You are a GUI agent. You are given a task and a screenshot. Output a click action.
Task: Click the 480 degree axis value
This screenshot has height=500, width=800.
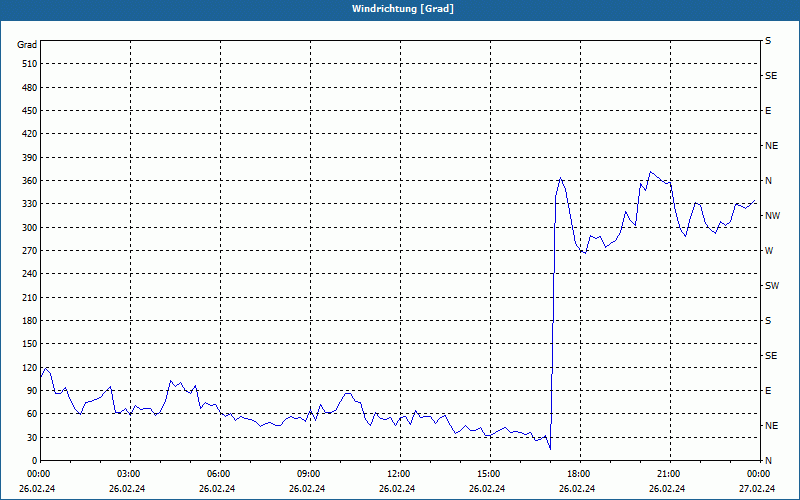(x=30, y=88)
